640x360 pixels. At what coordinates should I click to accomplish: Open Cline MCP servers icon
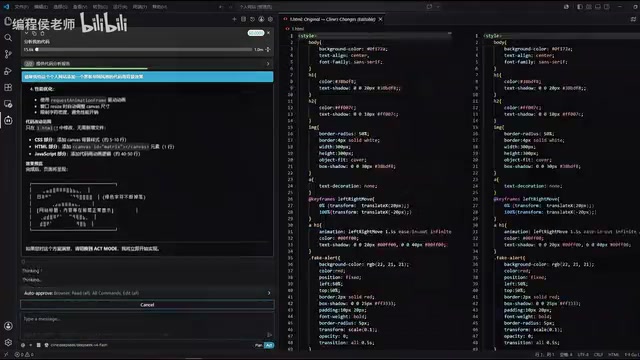coord(243,19)
